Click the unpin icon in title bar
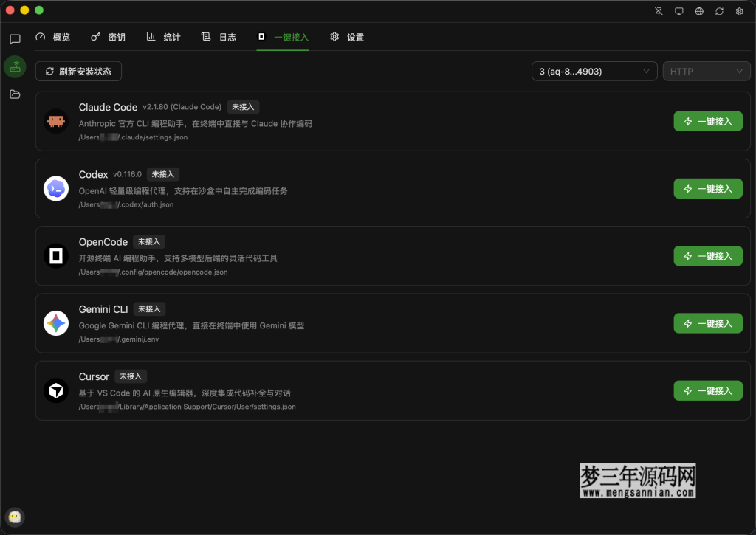756x535 pixels. [659, 11]
